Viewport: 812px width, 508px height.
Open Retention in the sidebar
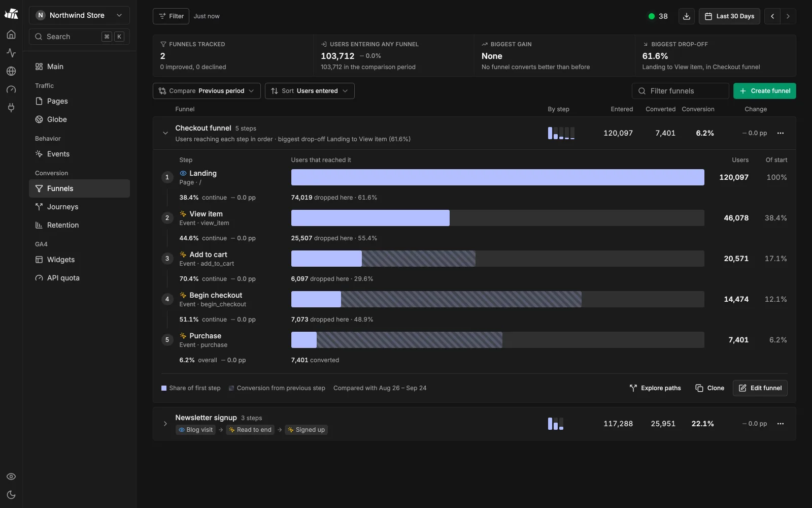point(79,225)
